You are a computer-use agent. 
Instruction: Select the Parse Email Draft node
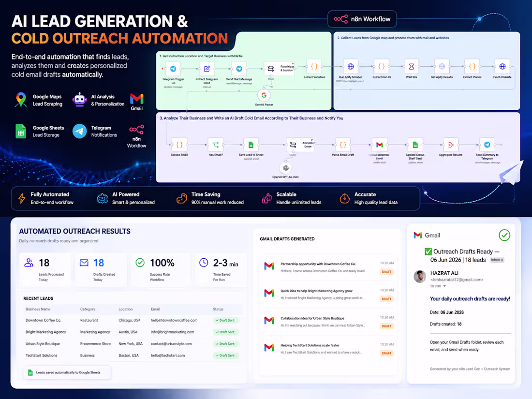(343, 145)
